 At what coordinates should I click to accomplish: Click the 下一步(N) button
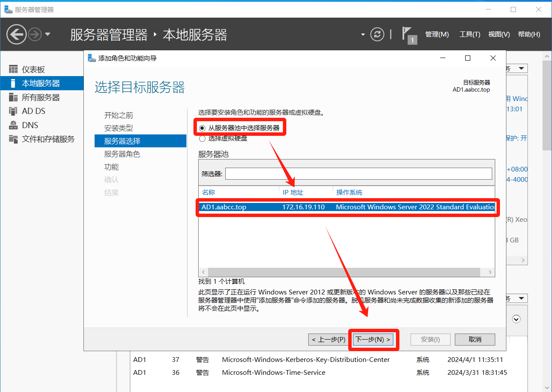pos(374,340)
